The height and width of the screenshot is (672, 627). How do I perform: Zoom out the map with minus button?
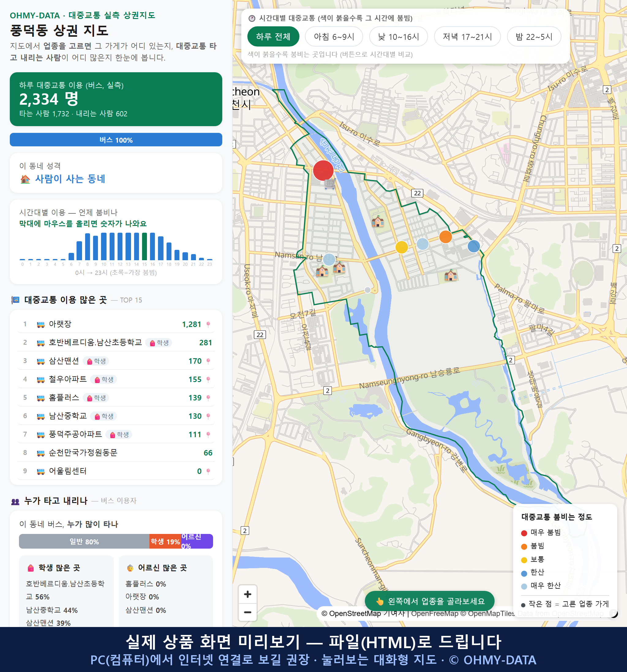click(247, 612)
